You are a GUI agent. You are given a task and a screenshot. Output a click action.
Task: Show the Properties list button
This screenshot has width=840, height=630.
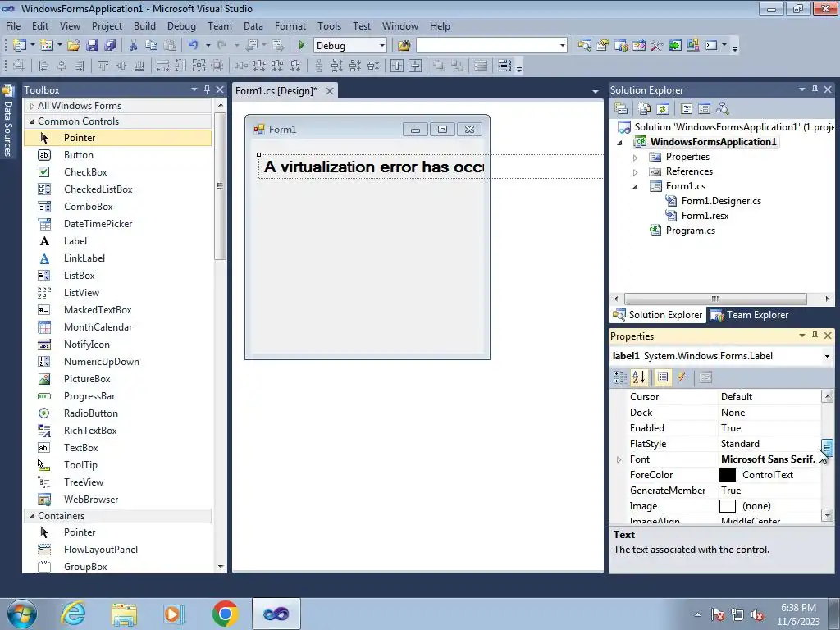point(663,377)
